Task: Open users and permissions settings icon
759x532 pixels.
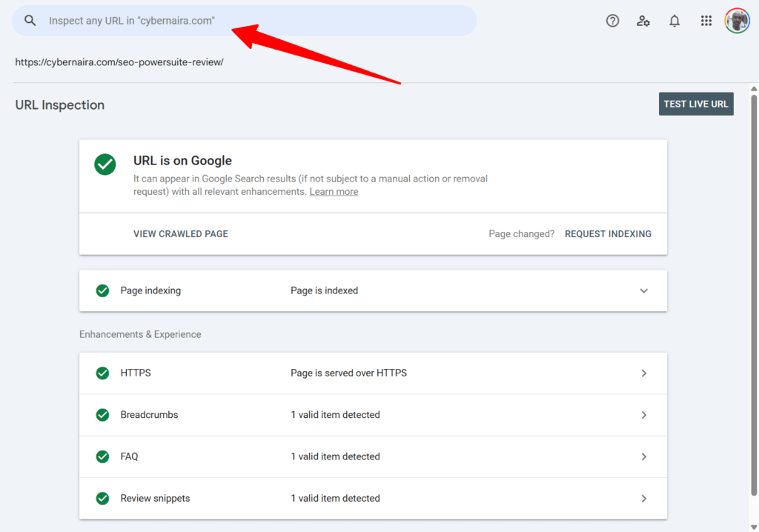Action: point(643,21)
